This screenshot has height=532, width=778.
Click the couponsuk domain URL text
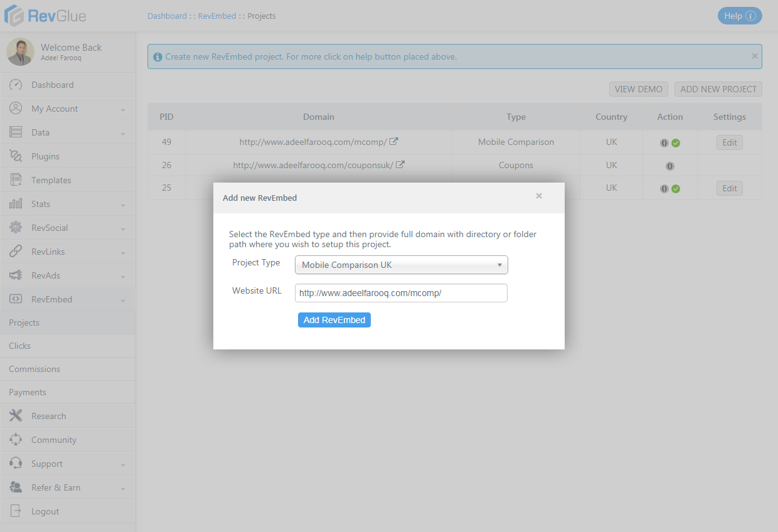(313, 165)
